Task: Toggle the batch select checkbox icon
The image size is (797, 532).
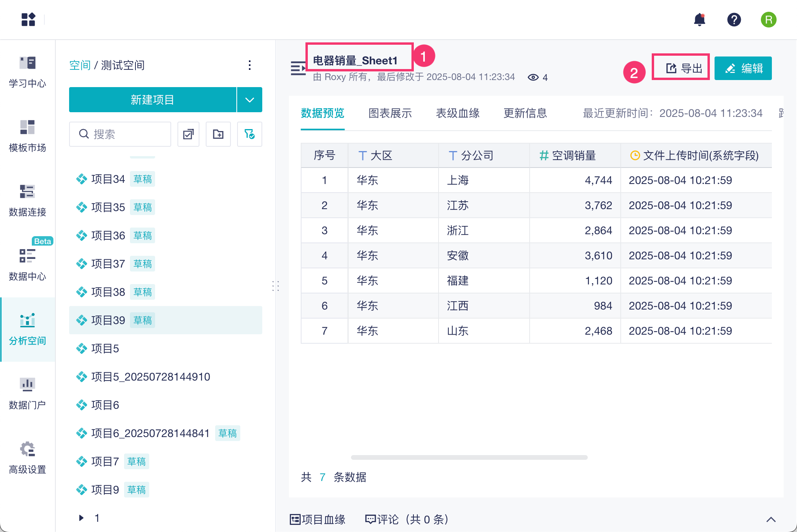Action: (x=188, y=134)
